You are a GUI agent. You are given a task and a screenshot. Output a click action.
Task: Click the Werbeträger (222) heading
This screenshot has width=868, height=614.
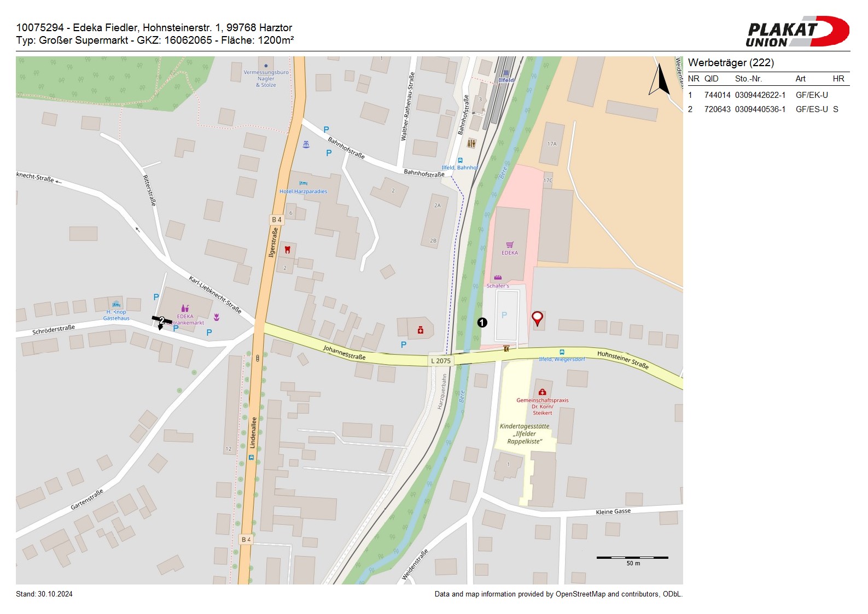(731, 63)
